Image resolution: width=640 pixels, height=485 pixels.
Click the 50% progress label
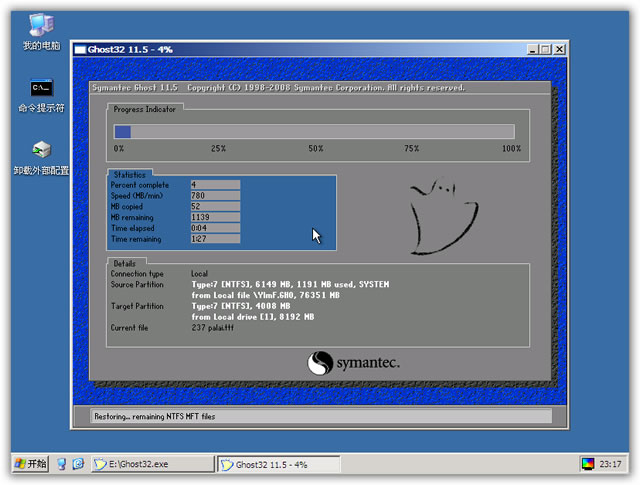pyautogui.click(x=316, y=149)
